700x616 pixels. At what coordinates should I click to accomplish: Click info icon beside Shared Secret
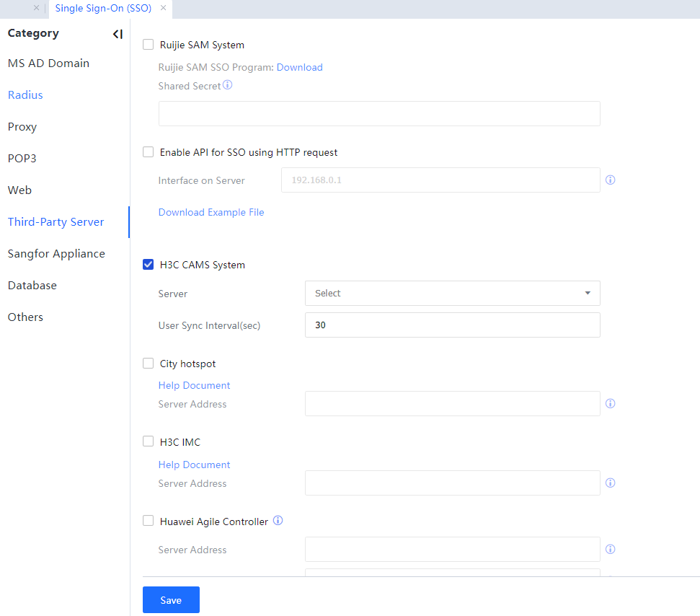click(x=227, y=85)
